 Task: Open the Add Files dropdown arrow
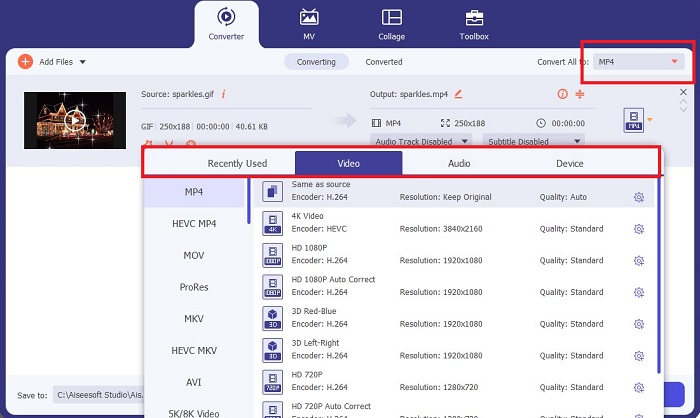click(82, 62)
